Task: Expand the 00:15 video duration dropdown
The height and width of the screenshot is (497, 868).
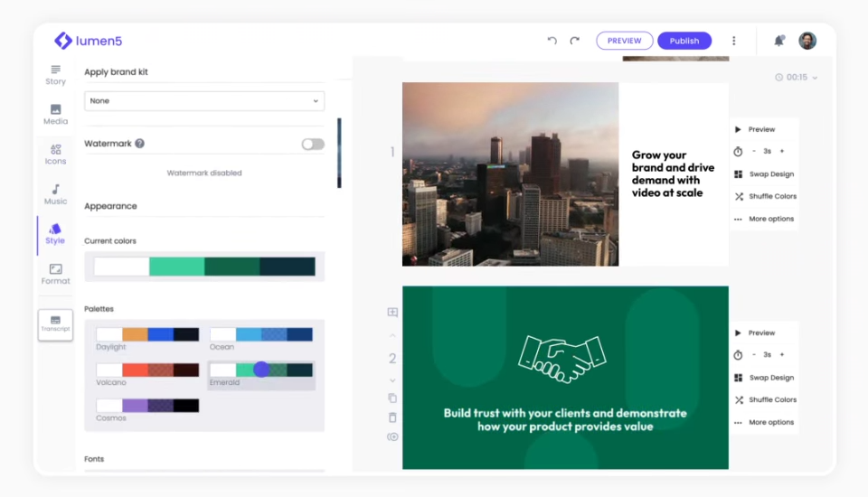Action: coord(796,78)
